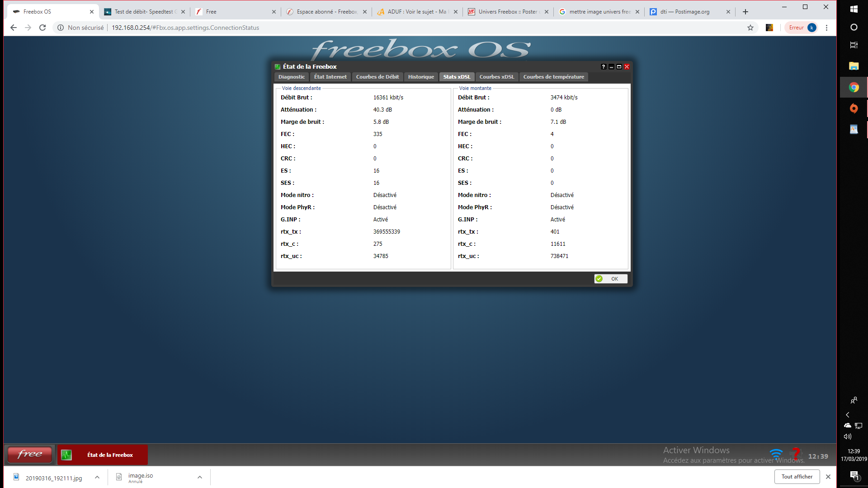Click the Chrome extension icon

coord(769,28)
